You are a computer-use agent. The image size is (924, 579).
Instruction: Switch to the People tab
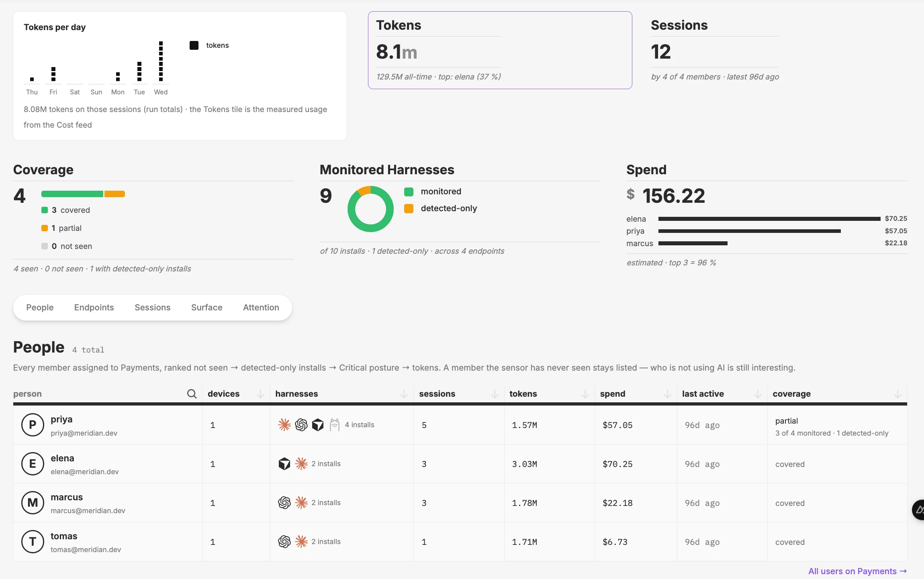point(40,308)
